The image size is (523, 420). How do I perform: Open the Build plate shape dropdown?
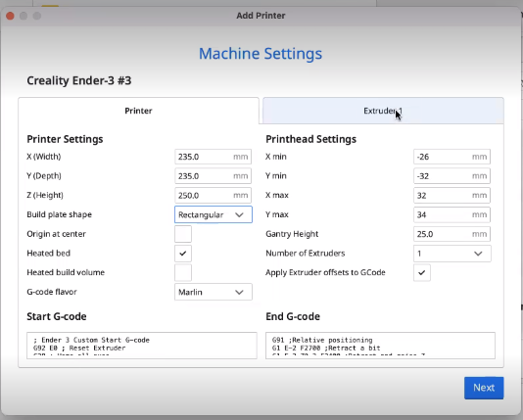coord(214,214)
